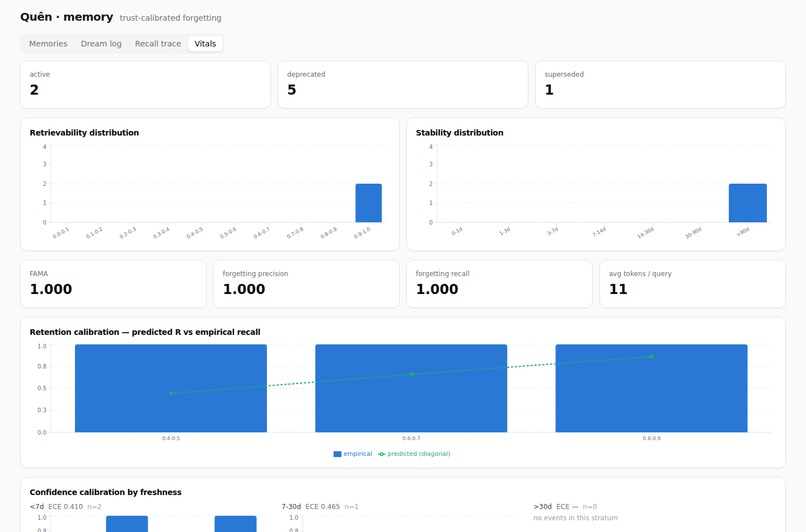Click the Retention calibration heading
Image resolution: width=806 pixels, height=532 pixels.
click(x=145, y=332)
